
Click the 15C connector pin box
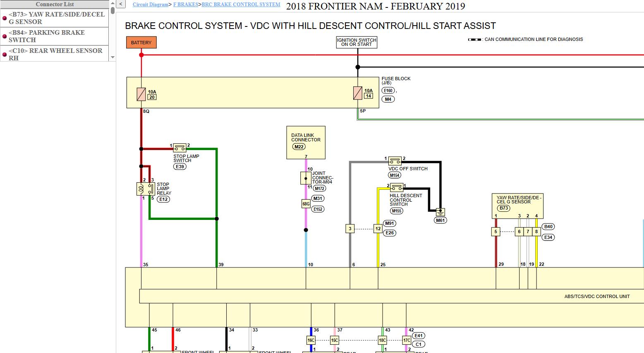(334, 341)
